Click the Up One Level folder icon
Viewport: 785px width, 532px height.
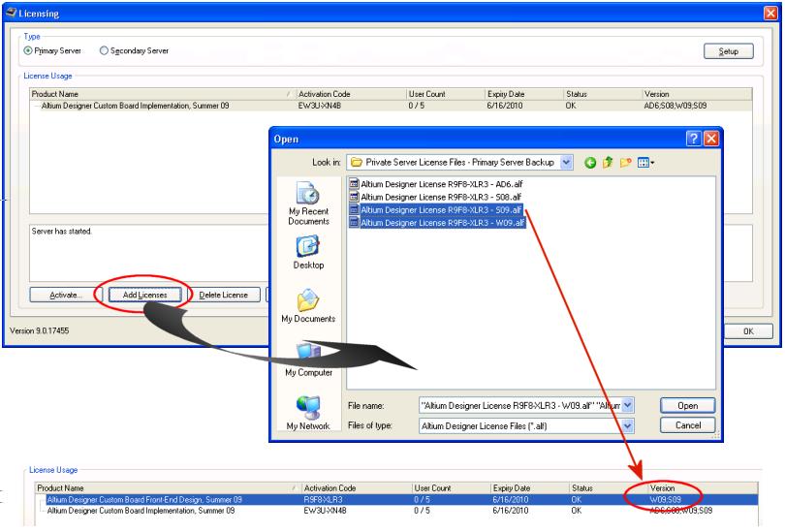click(x=608, y=162)
